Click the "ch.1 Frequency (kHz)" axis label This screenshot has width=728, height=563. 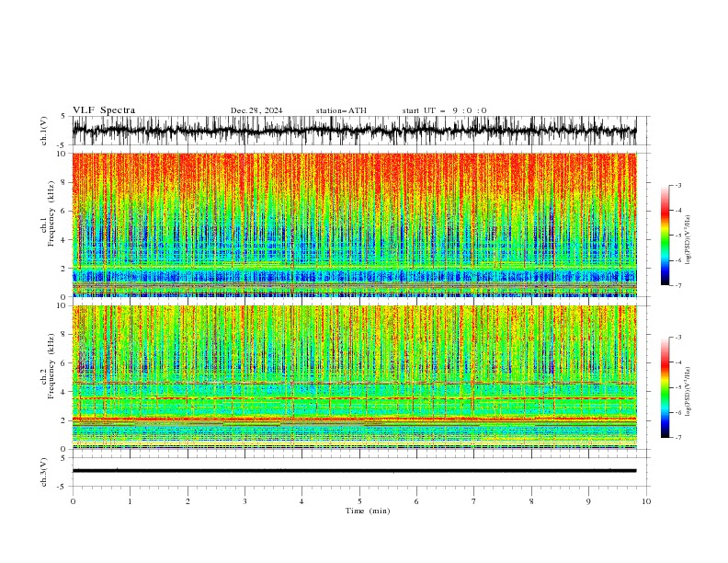coord(49,214)
